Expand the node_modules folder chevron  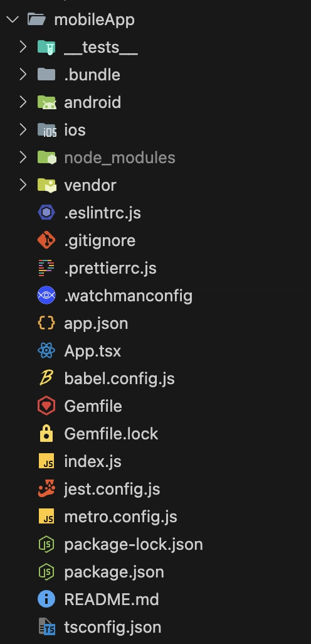click(23, 158)
